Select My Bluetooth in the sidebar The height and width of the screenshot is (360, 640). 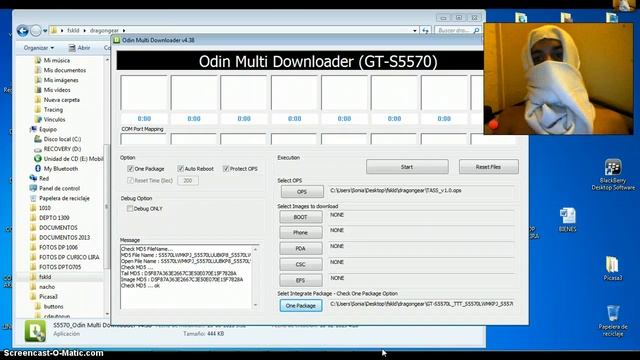click(x=60, y=169)
